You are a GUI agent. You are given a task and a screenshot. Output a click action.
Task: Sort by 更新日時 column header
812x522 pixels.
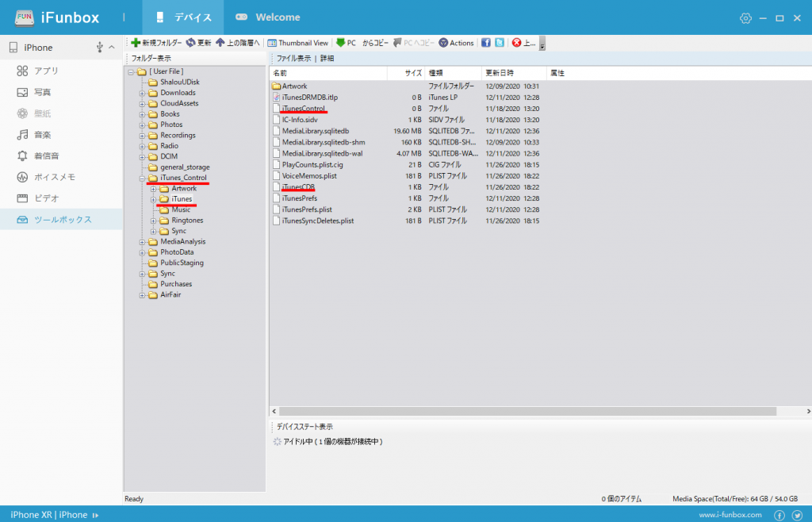pos(514,73)
